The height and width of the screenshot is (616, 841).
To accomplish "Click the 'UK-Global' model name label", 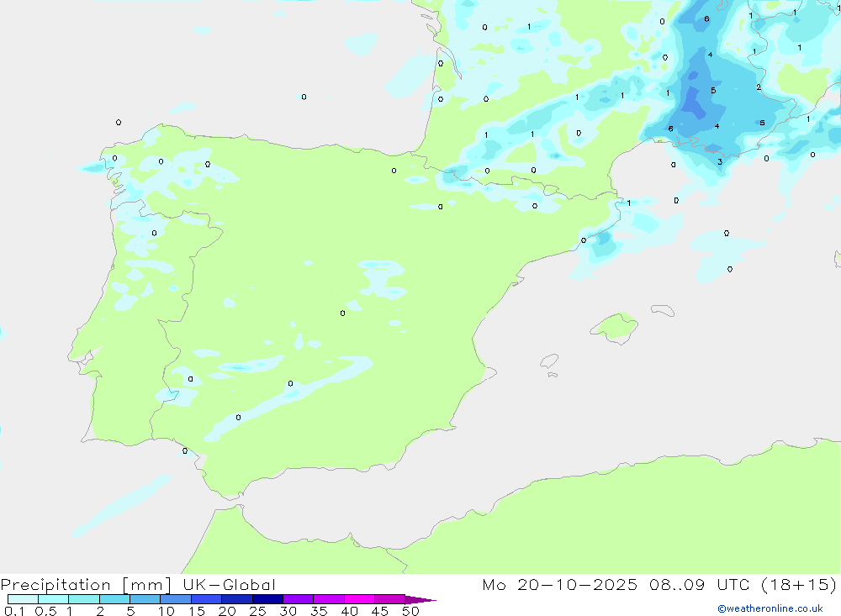I will tap(229, 584).
